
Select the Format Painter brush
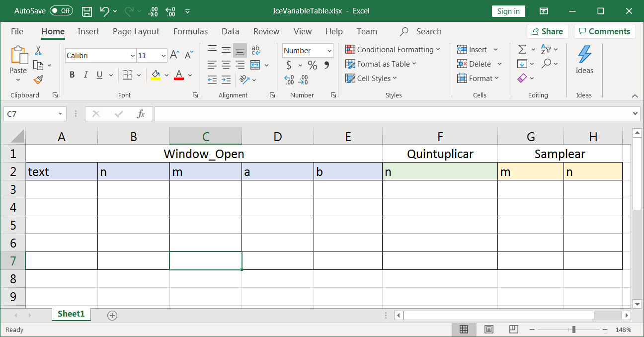tap(38, 79)
